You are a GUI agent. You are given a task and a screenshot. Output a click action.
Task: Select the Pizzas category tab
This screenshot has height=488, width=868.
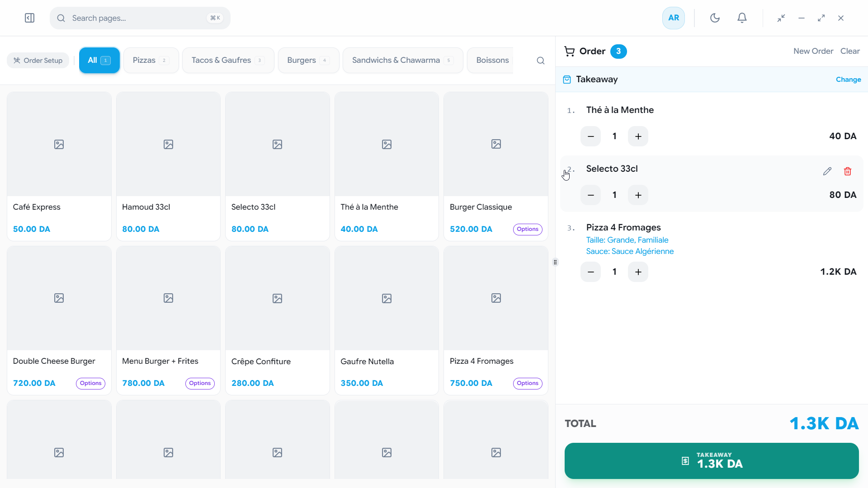(x=151, y=60)
